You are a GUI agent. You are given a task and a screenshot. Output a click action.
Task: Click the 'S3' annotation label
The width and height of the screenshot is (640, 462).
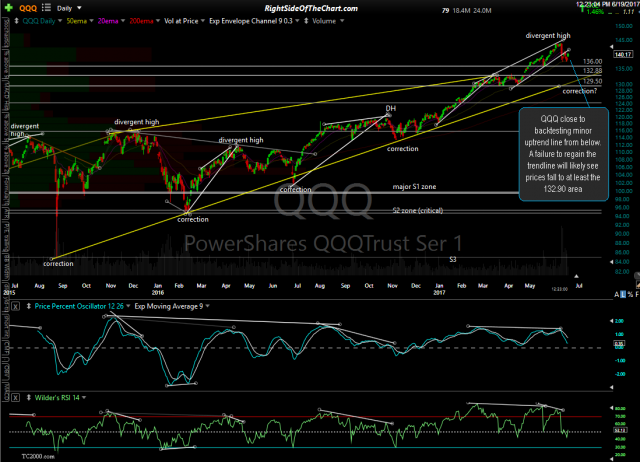tap(453, 260)
